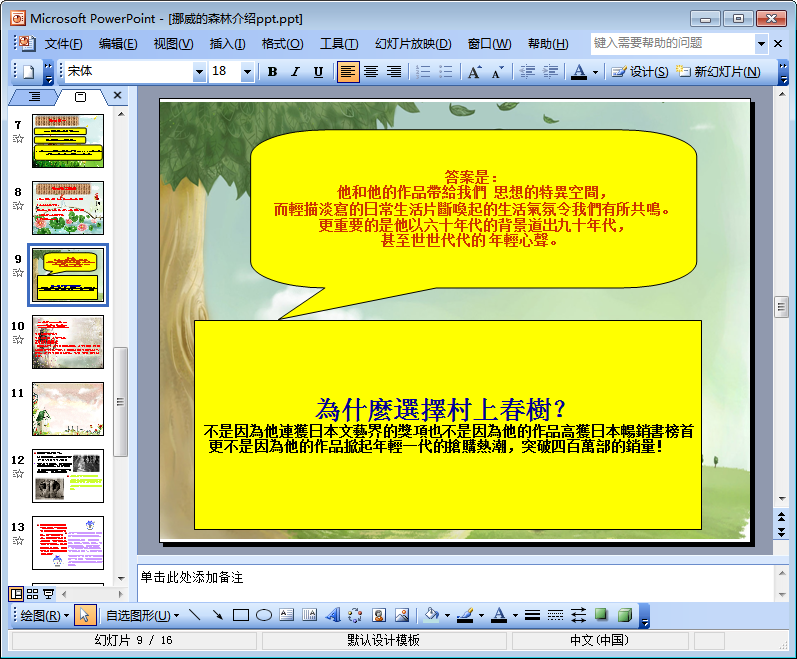Apply font color from formatting toolbar
The image size is (797, 659).
(x=579, y=72)
